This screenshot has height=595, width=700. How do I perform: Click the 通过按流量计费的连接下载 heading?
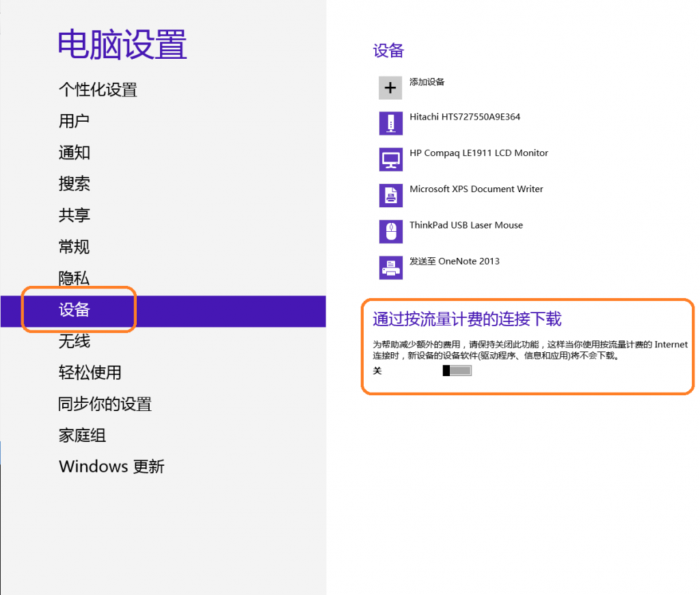(x=467, y=319)
